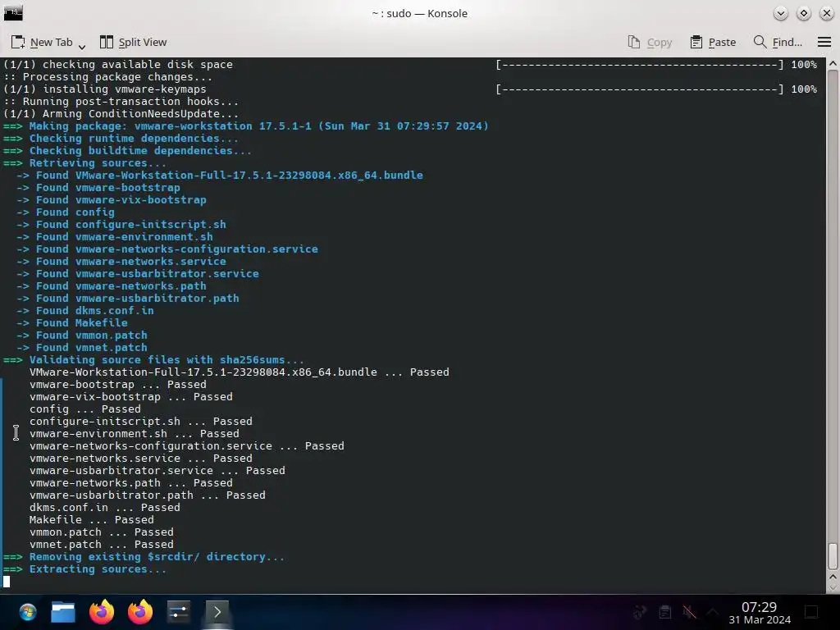Open System Settings from the taskbar
This screenshot has width=840, height=630.
click(178, 612)
